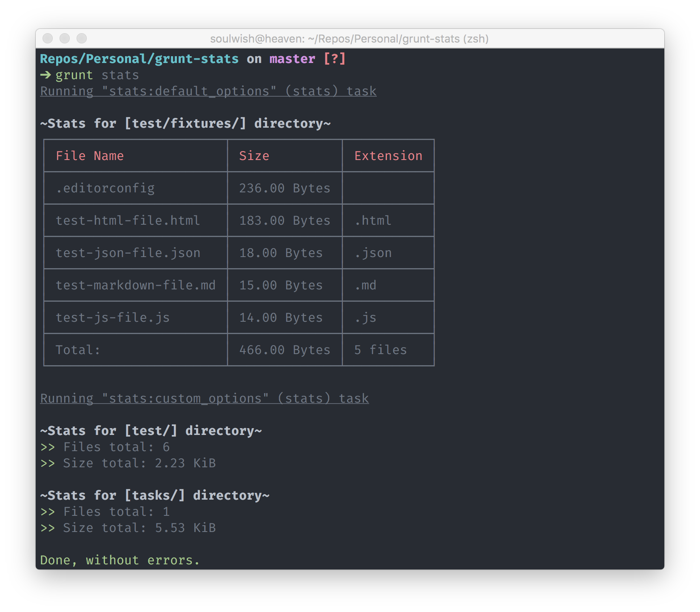700x612 pixels.
Task: Click the 'test-markdown-file.md' cell
Action: (x=136, y=285)
